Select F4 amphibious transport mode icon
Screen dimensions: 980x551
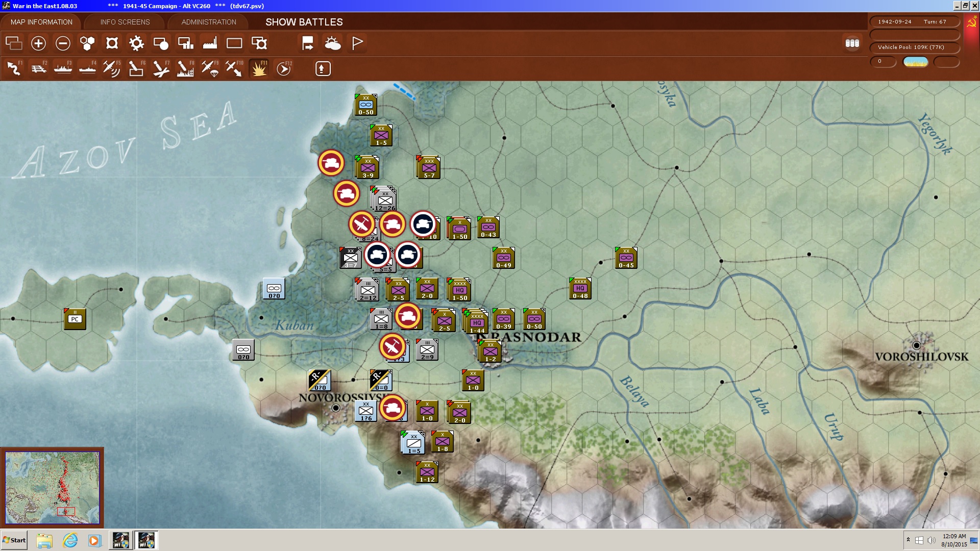(x=87, y=68)
